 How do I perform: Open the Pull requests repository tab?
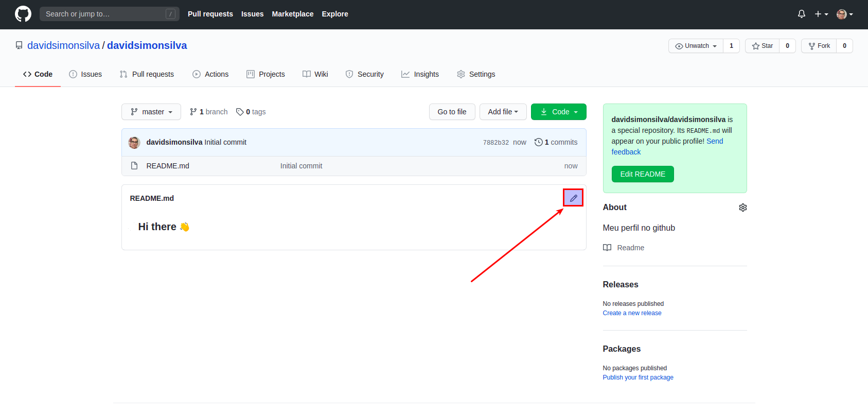point(147,74)
